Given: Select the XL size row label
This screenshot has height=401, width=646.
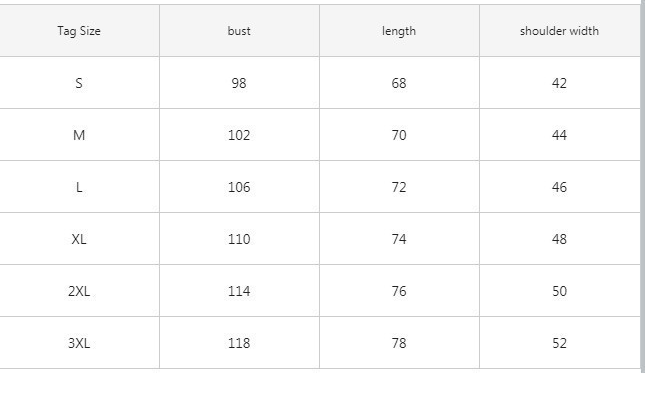Looking at the screenshot, I should [79, 239].
